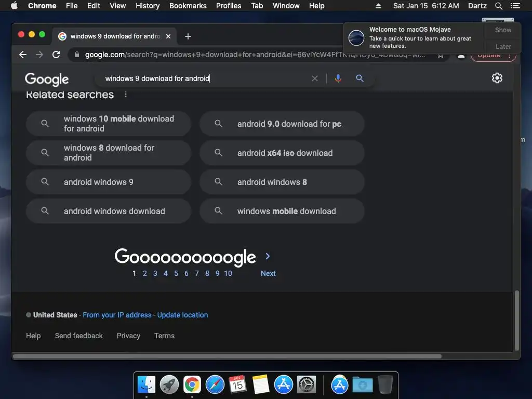Go to results page 10
The image size is (532, 399).
pos(228,273)
